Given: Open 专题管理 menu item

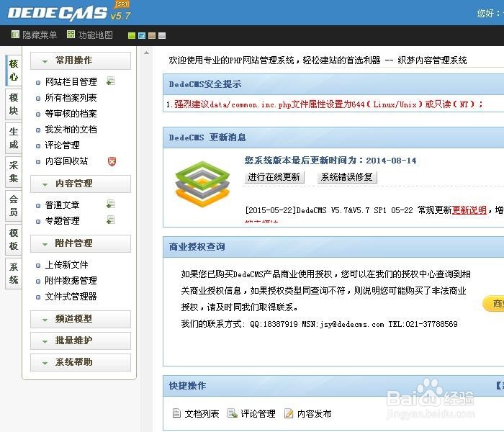Looking at the screenshot, I should (62, 221).
